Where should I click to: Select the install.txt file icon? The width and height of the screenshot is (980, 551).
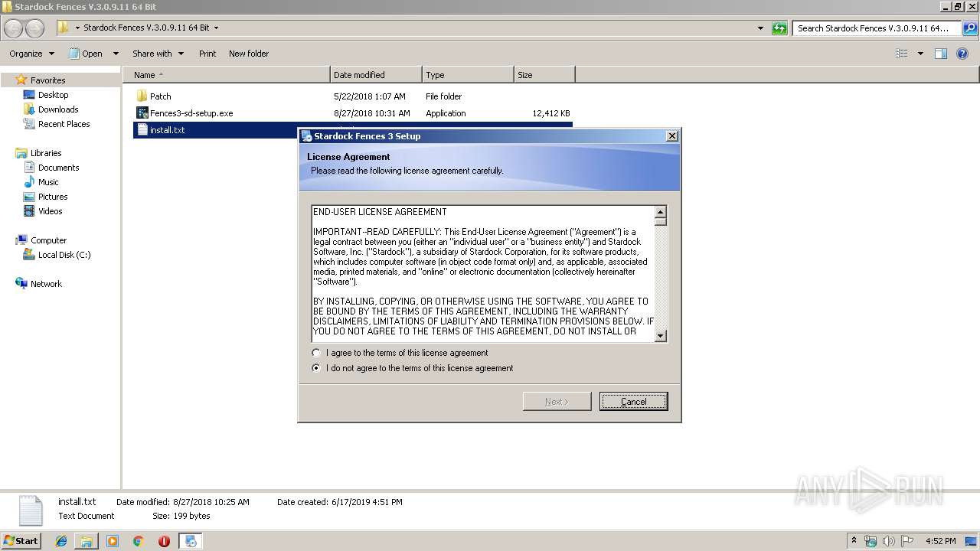tap(142, 130)
